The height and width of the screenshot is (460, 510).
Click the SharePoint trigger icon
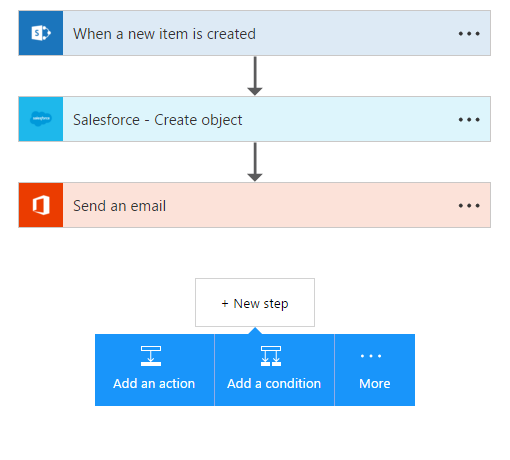(41, 33)
